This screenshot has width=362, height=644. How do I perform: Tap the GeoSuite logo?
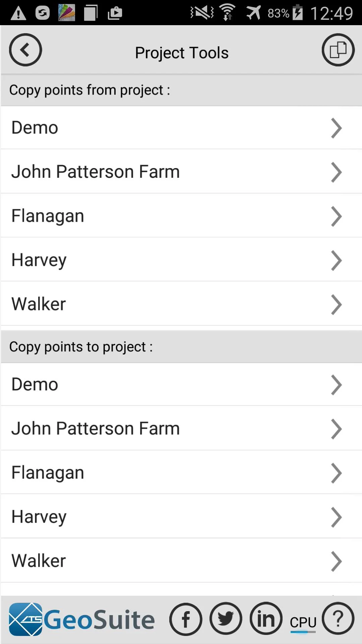tap(82, 620)
